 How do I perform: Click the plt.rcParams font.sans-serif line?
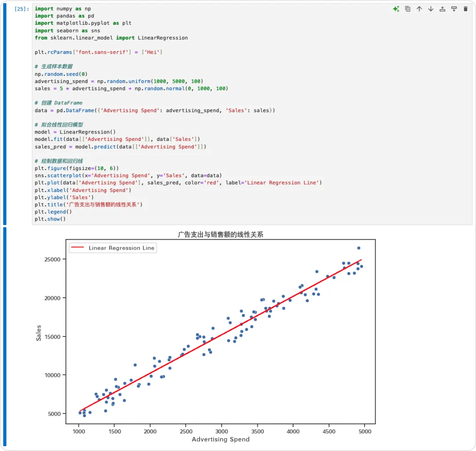pos(98,52)
